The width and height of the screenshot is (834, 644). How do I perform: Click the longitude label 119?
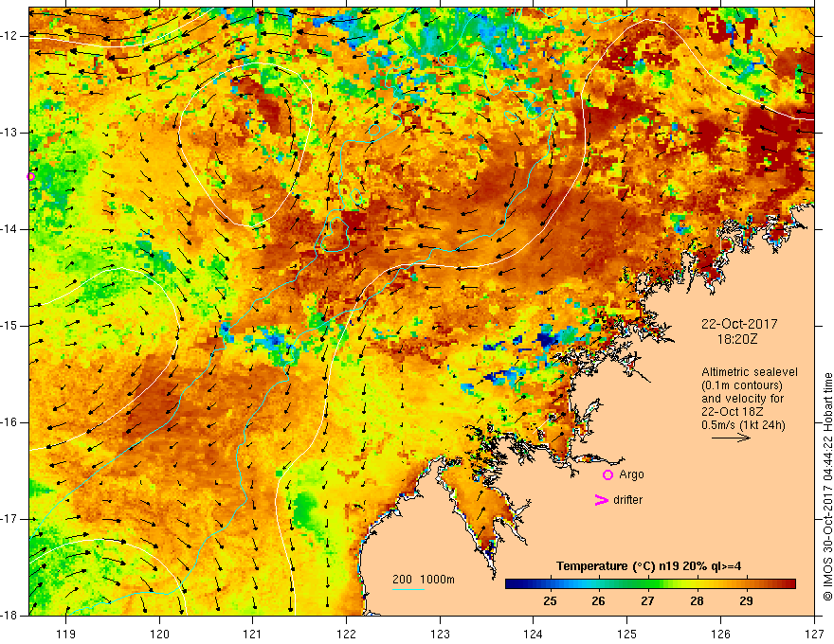pos(66,634)
